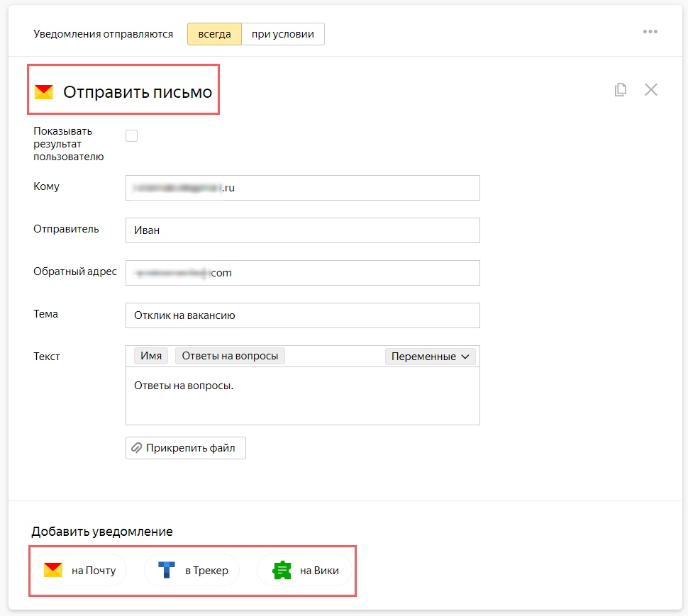Open the three-dots options menu
688x616 pixels.
tap(650, 32)
